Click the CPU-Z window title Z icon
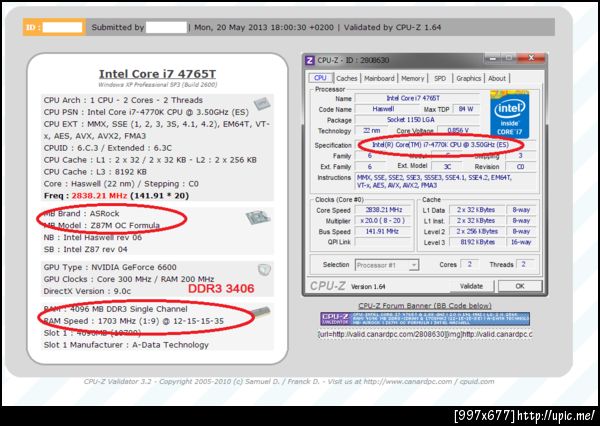 [310, 60]
